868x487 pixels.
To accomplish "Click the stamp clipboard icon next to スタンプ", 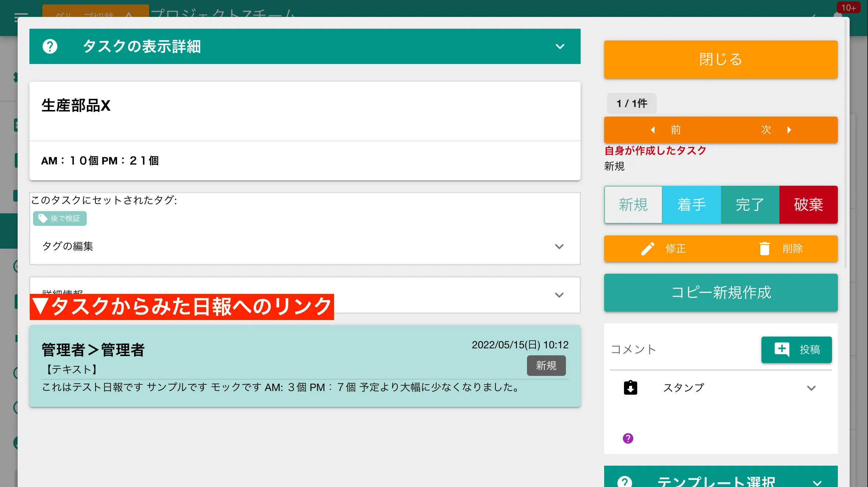I will (x=631, y=387).
